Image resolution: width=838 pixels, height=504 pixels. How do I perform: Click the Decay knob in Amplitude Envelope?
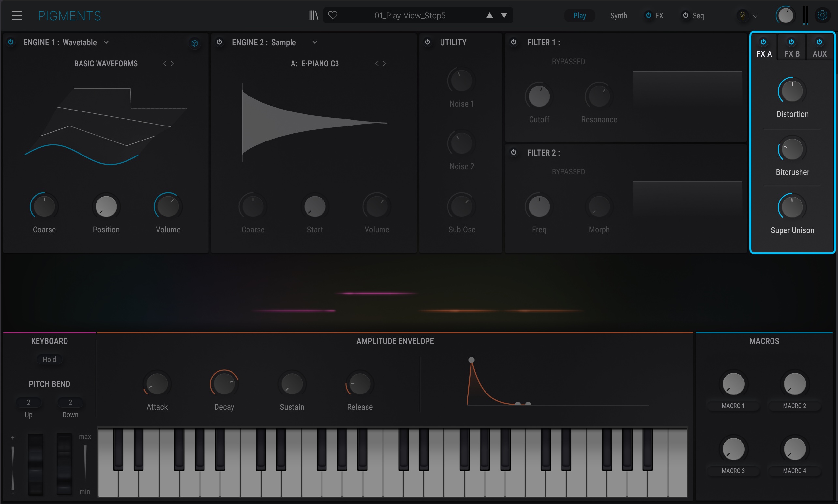224,384
